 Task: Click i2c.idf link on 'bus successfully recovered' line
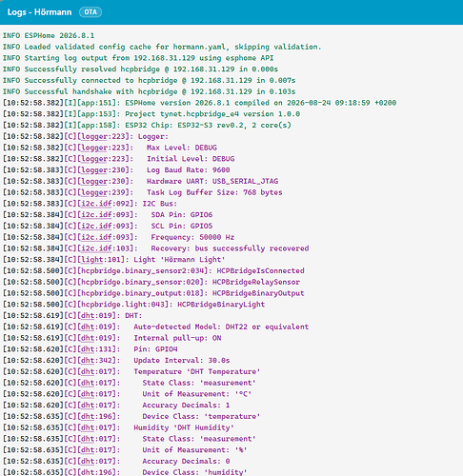[96, 248]
